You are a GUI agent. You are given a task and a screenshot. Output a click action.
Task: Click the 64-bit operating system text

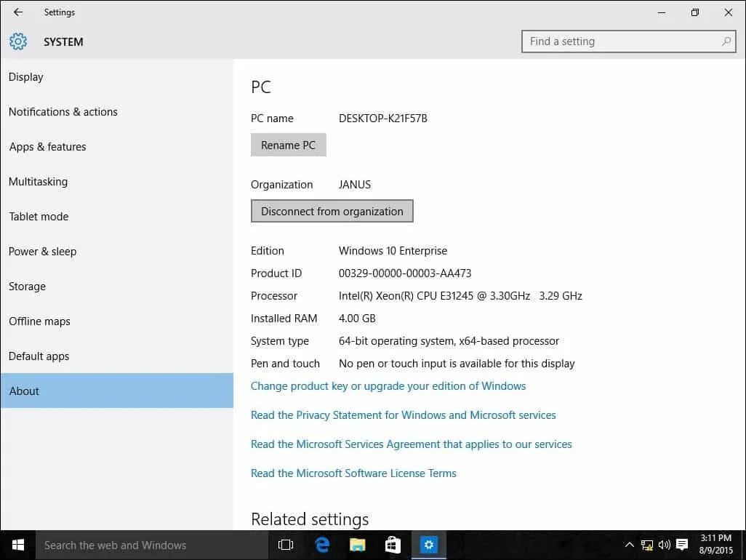(449, 341)
